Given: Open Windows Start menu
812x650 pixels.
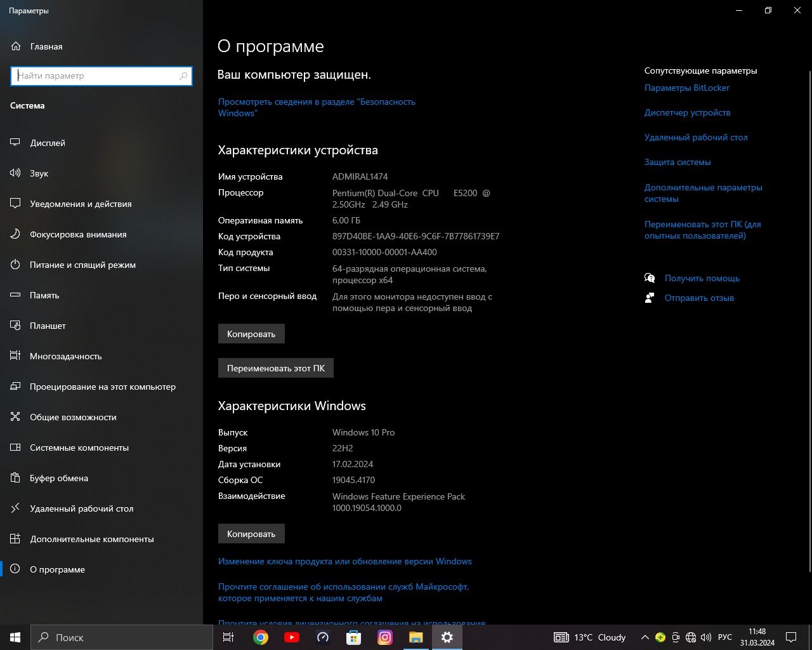Looking at the screenshot, I should click(15, 637).
